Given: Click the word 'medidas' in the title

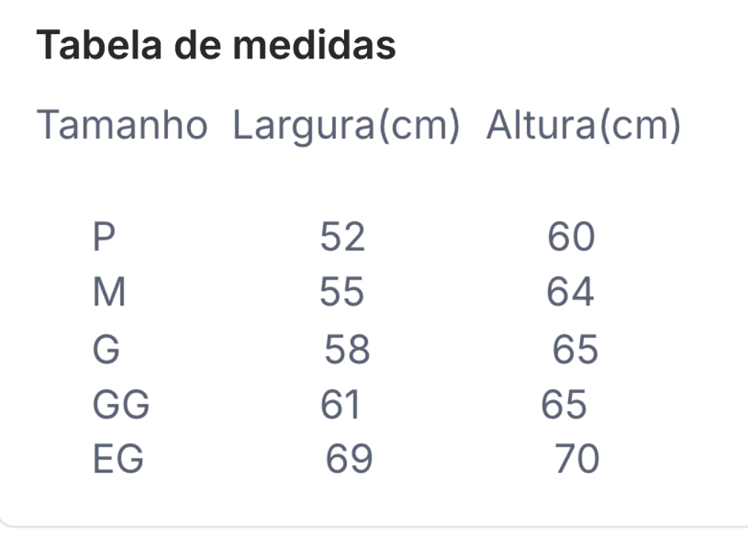Looking at the screenshot, I should (314, 45).
